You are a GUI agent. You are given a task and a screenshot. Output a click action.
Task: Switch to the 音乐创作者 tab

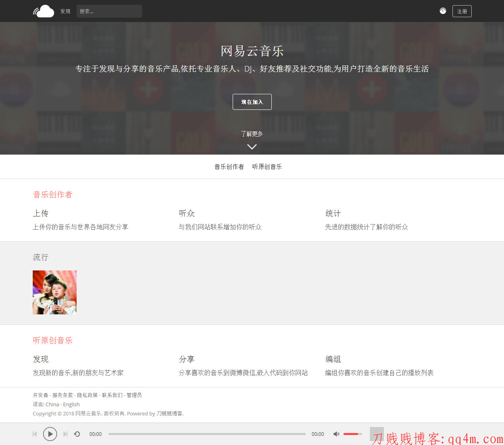[229, 167]
